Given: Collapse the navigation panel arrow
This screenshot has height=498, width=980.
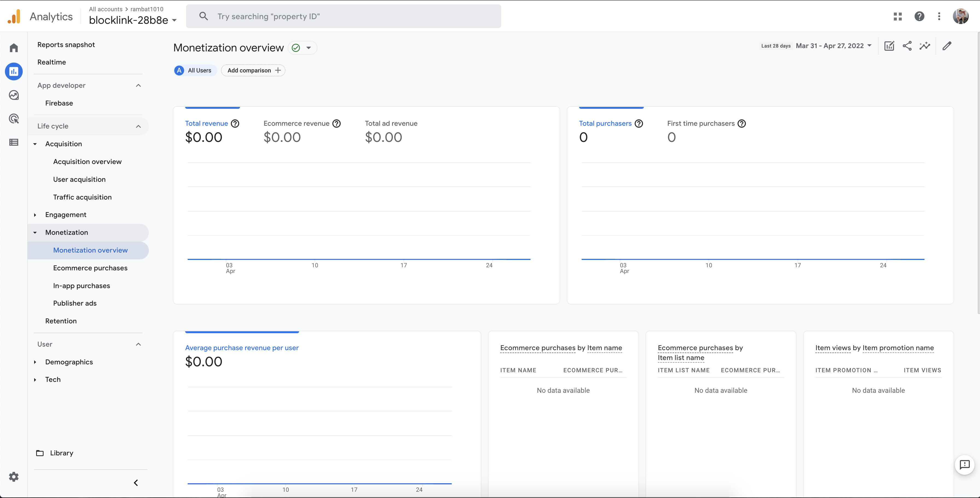Looking at the screenshot, I should coord(136,483).
